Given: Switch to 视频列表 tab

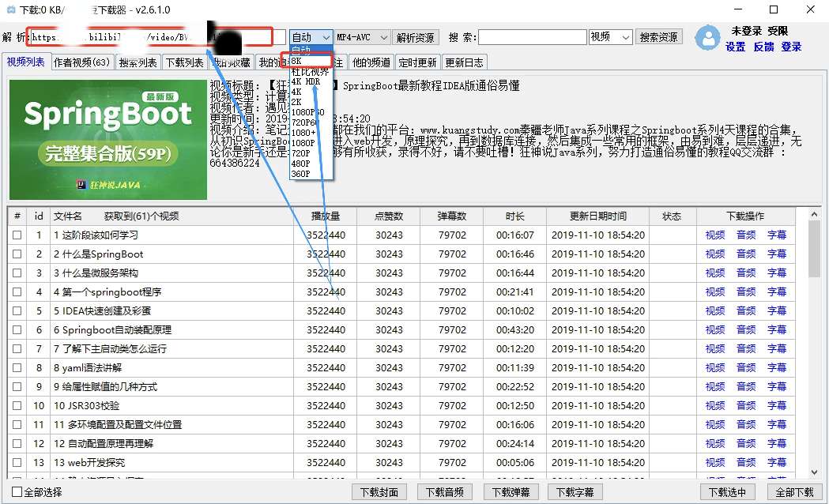Looking at the screenshot, I should tap(26, 62).
